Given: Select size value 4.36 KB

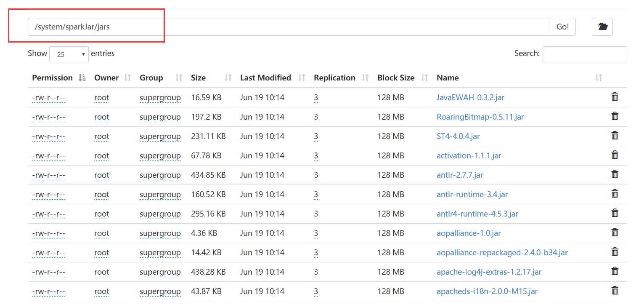Looking at the screenshot, I should 204,233.
